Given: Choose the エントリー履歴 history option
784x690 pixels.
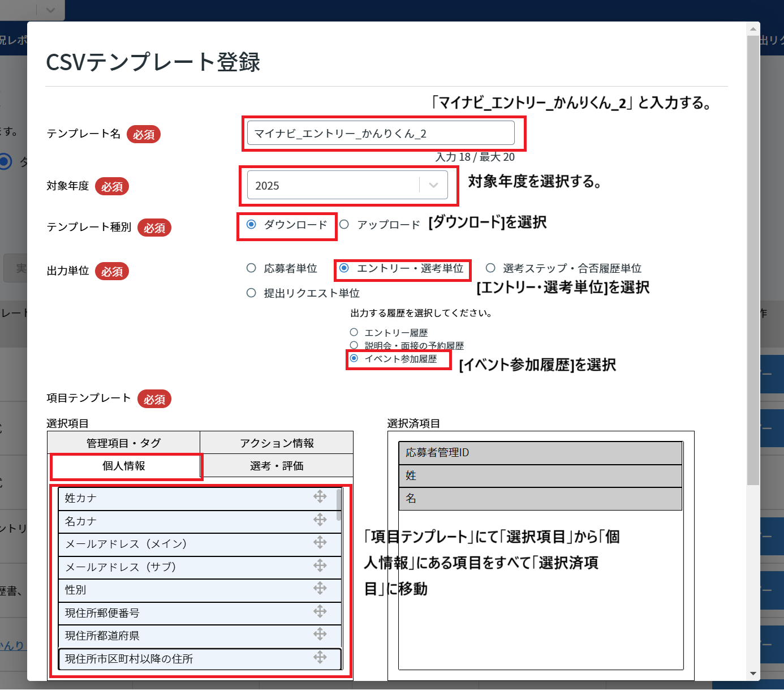Looking at the screenshot, I should tap(354, 332).
